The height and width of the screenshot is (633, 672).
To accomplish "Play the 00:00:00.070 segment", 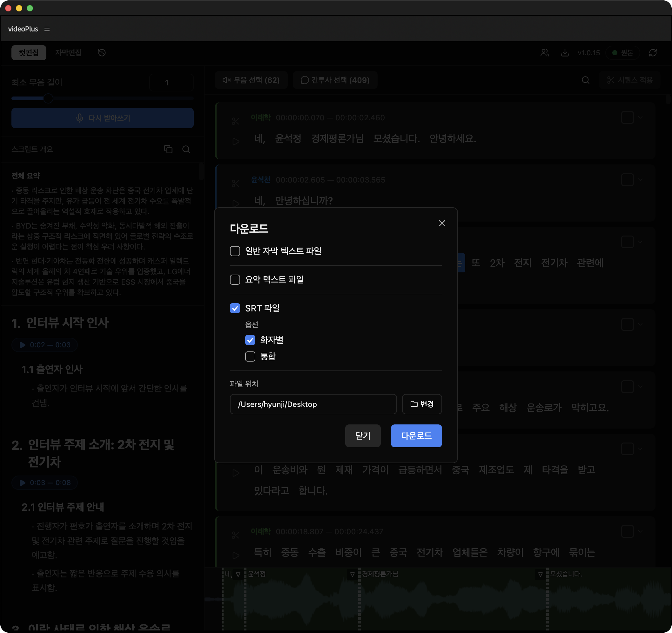I will click(x=236, y=141).
